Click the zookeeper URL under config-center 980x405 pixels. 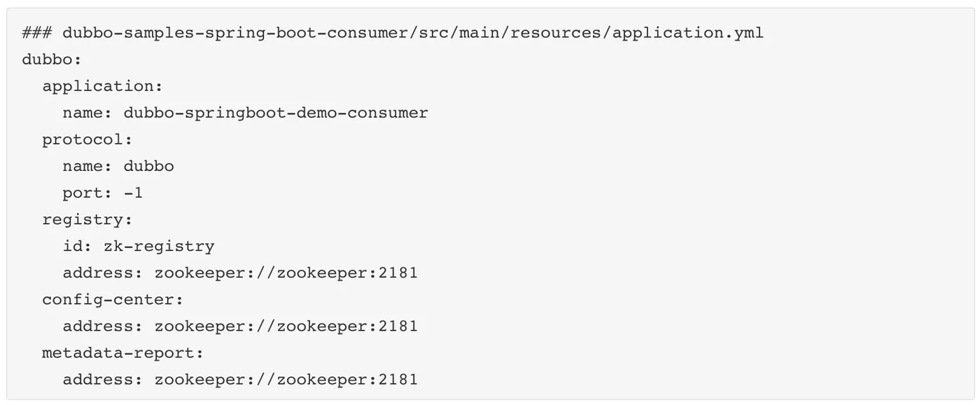pyautogui.click(x=286, y=326)
